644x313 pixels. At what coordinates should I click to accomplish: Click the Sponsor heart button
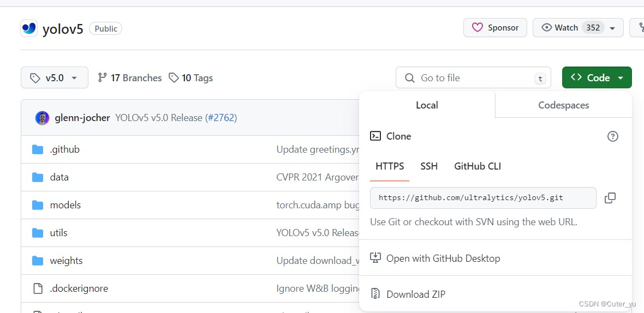495,27
